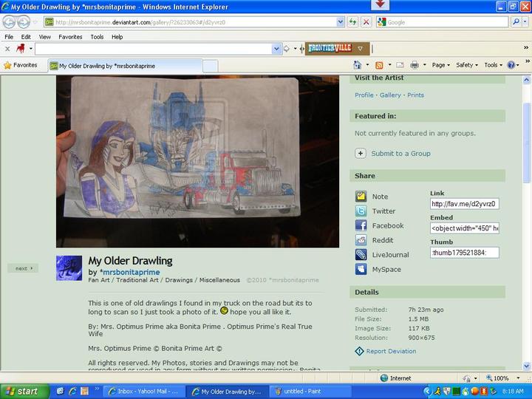Click the browser Back arrow button
Image resolution: width=532 pixels, height=399 pixels.
[x=11, y=22]
